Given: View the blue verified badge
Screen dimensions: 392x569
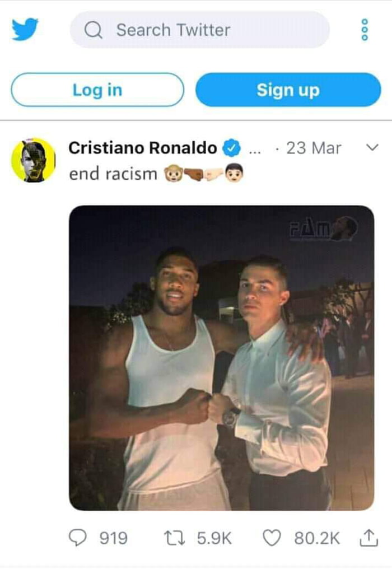Looking at the screenshot, I should (x=232, y=148).
